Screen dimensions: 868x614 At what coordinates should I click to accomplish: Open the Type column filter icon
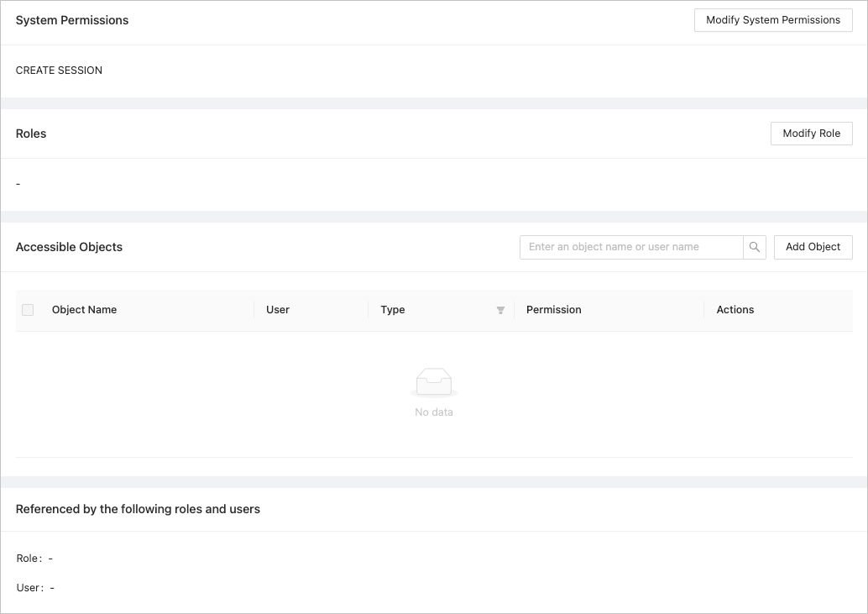pyautogui.click(x=500, y=310)
